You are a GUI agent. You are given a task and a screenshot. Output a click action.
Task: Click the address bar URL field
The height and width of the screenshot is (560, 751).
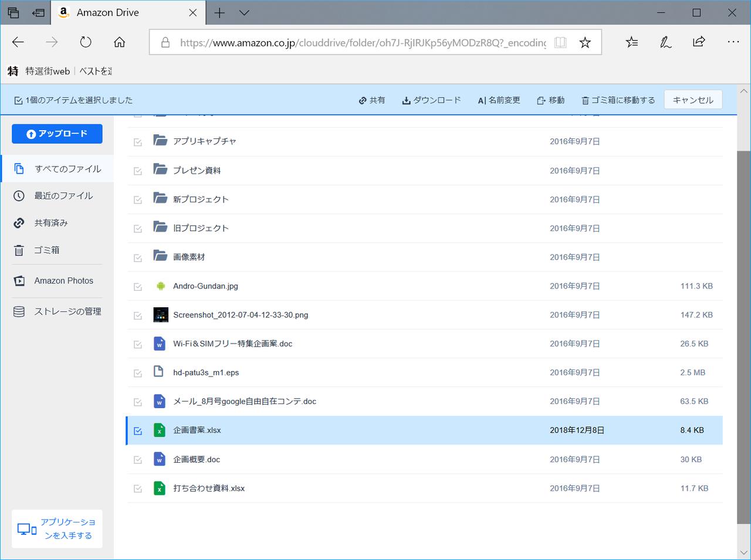pyautogui.click(x=362, y=42)
